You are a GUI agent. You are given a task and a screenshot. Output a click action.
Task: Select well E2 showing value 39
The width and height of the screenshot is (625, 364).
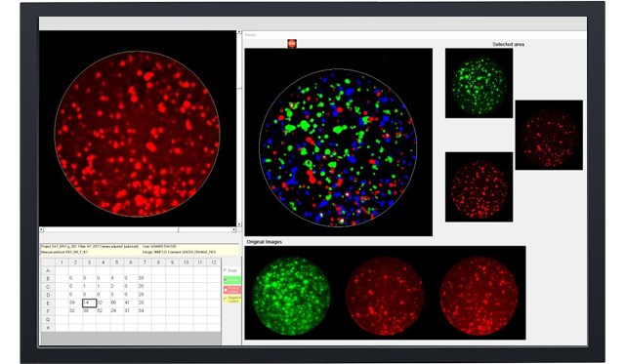[75, 303]
